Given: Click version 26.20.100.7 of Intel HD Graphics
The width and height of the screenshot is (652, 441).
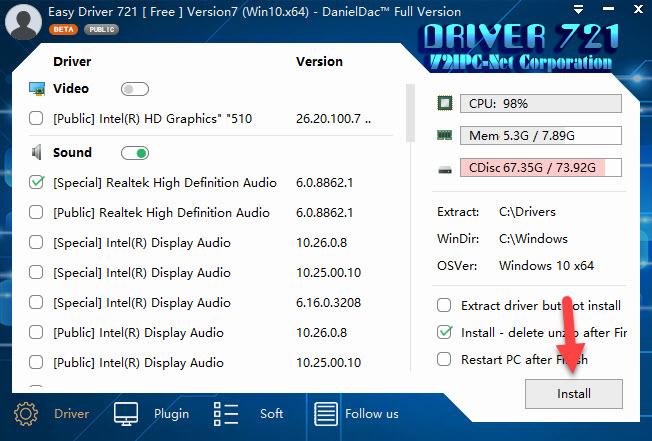Looking at the screenshot, I should coord(333,119).
